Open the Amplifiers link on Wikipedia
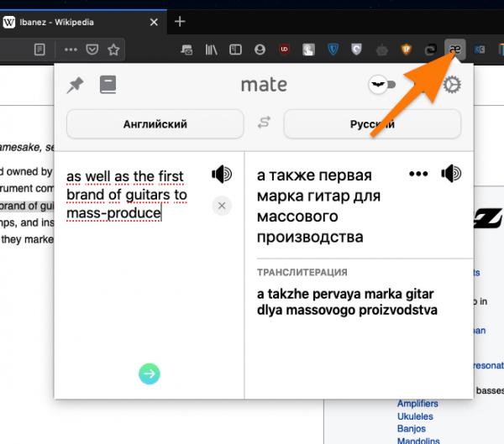Screen dimensions: 504x444 coord(417,404)
